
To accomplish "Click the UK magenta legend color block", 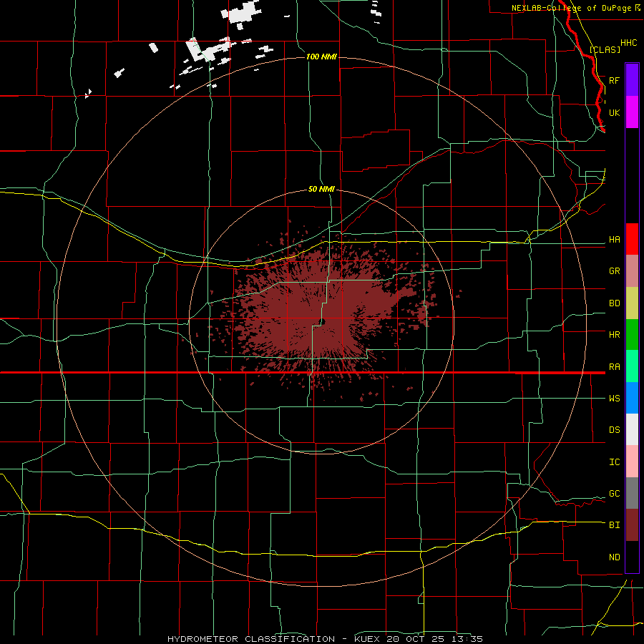I will click(x=632, y=112).
